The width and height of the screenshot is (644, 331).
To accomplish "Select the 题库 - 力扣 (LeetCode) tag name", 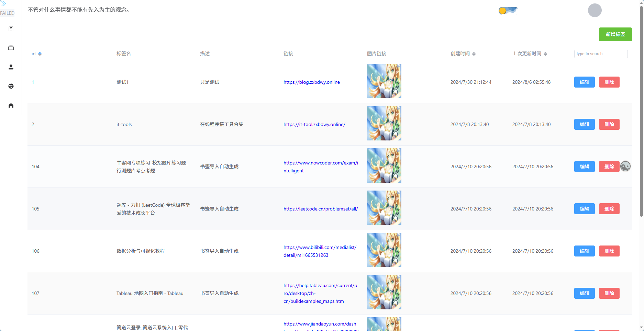I will tap(153, 209).
